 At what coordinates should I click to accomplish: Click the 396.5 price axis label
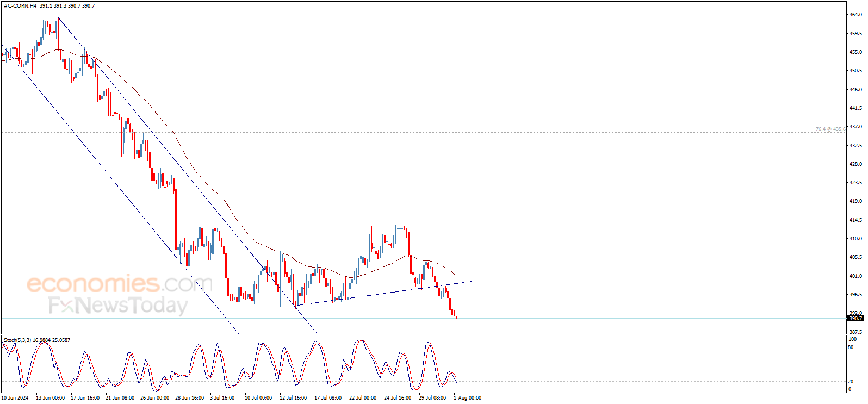click(x=855, y=295)
